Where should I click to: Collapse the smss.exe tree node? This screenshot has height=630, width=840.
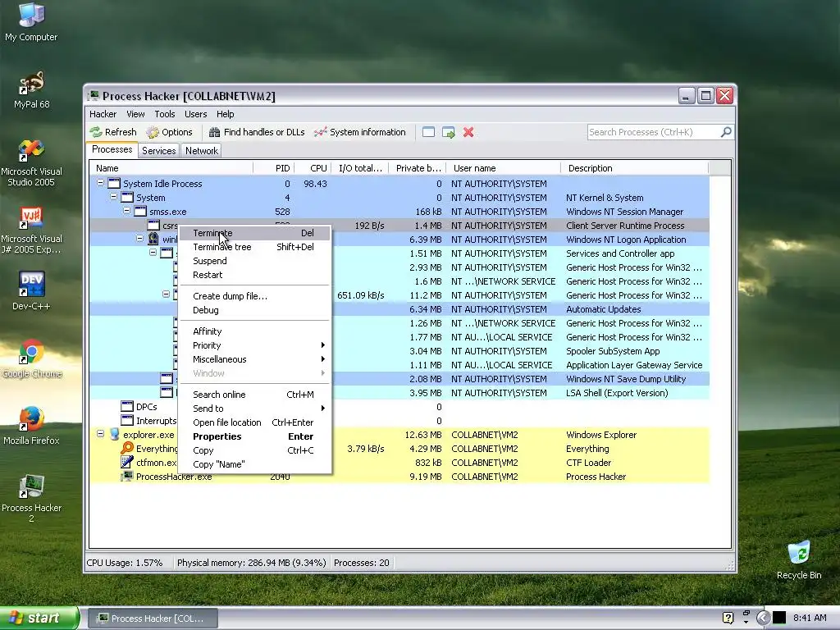(x=126, y=211)
